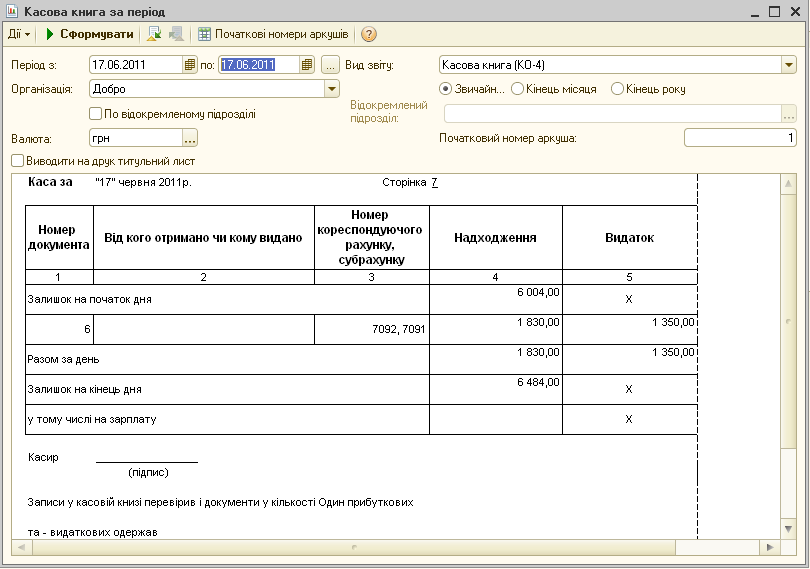Open calendar for the end date

307,65
